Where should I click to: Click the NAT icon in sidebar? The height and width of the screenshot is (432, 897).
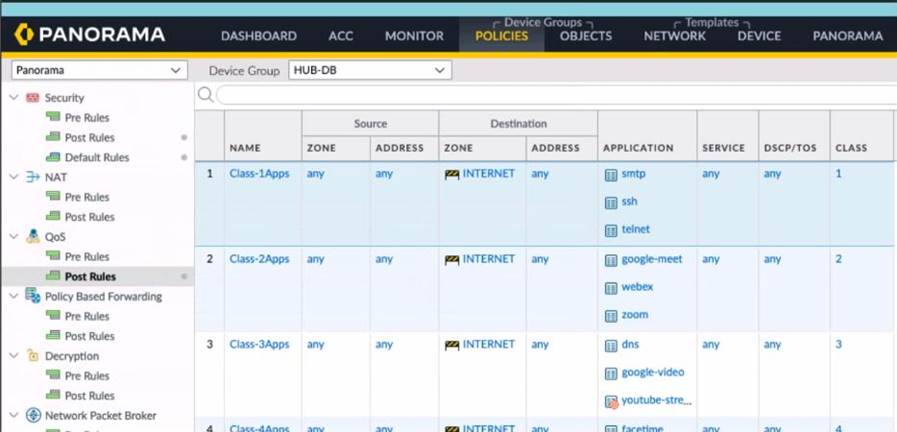(x=32, y=177)
